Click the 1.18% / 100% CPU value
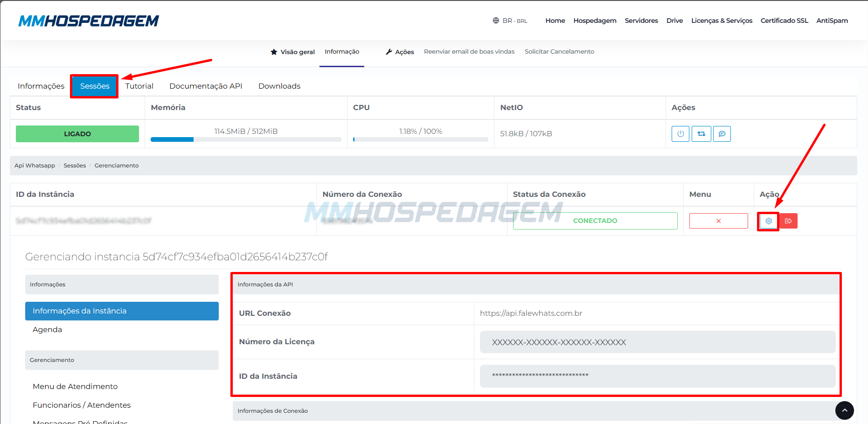Viewport: 868px width, 424px height. (421, 132)
